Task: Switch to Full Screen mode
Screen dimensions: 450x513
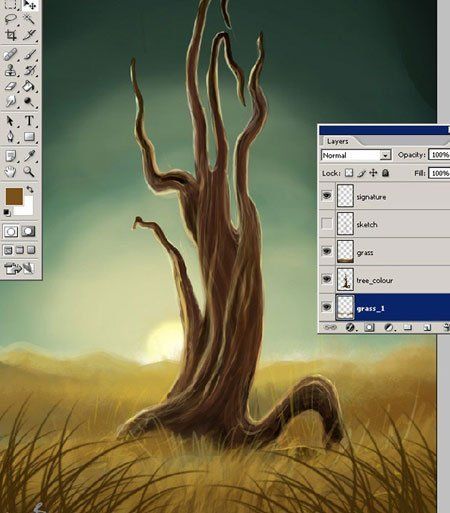Action: (x=31, y=250)
